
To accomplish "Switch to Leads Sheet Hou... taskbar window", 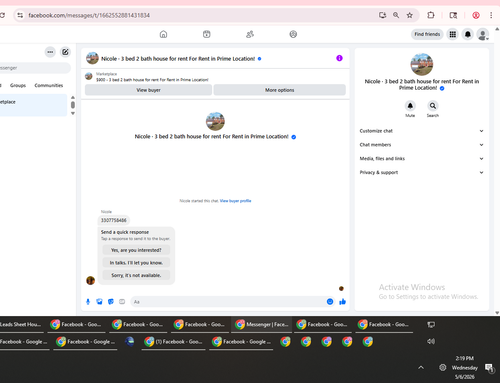I will pyautogui.click(x=21, y=324).
